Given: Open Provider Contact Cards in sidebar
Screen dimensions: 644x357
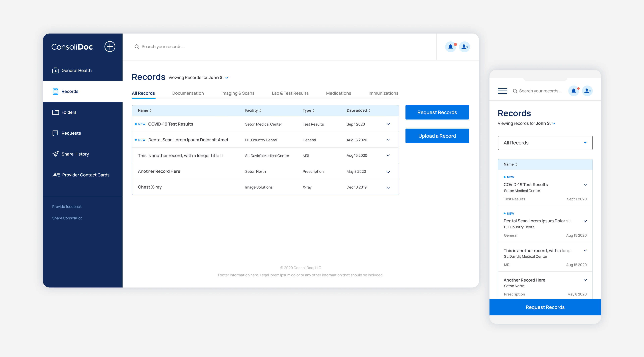Looking at the screenshot, I should [86, 175].
